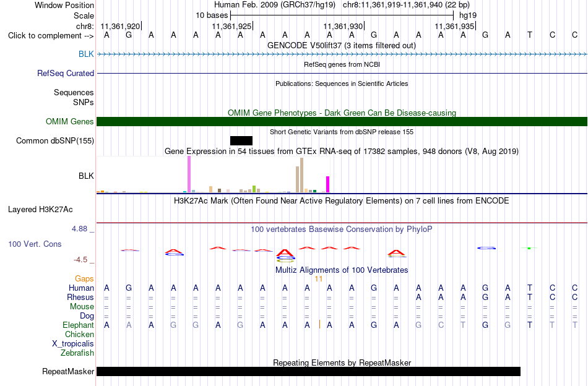Click the Window Position label
The width and height of the screenshot is (588, 386).
(x=64, y=5)
